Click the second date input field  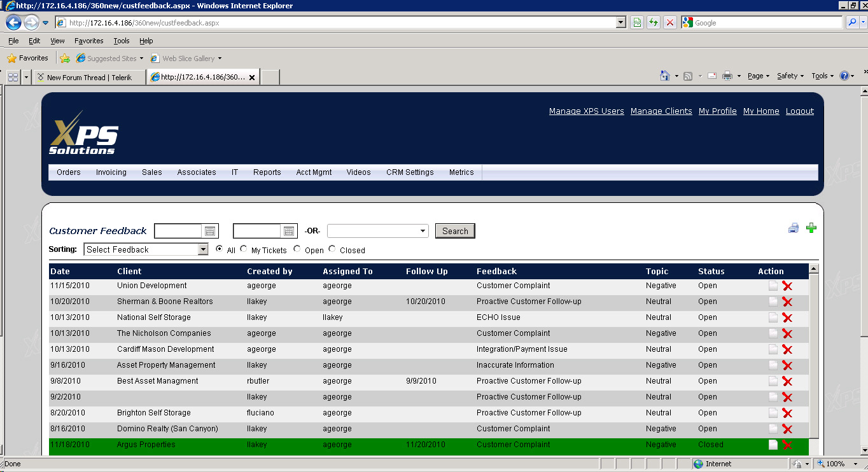(258, 231)
